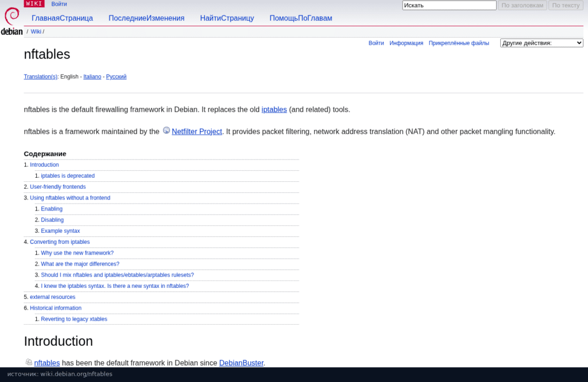Screen dimensions: 588x382
Task: Open the Netfilter Project link
Action: point(197,131)
